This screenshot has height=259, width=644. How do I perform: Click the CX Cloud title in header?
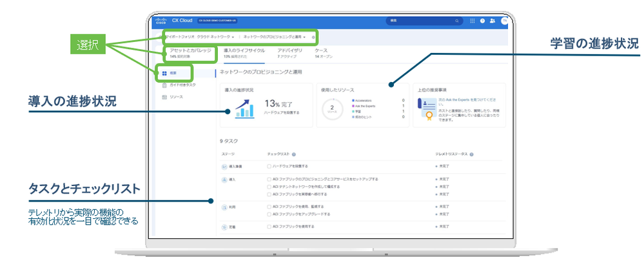[x=182, y=21]
